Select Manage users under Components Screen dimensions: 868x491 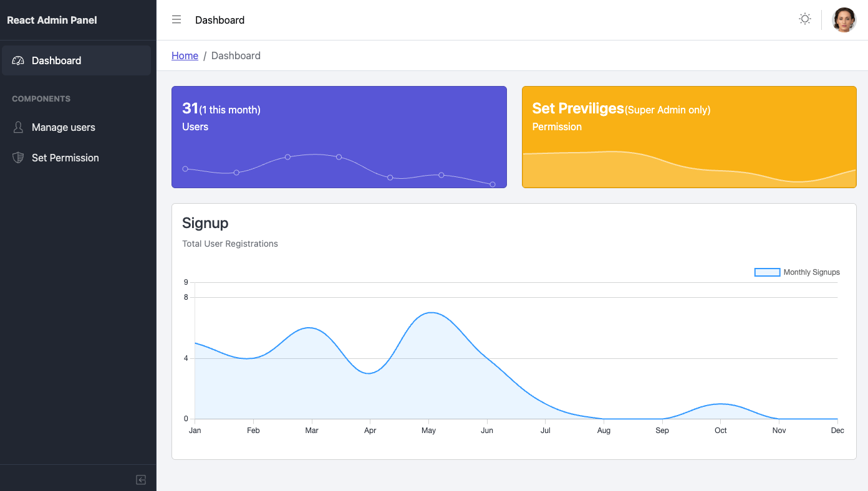63,127
